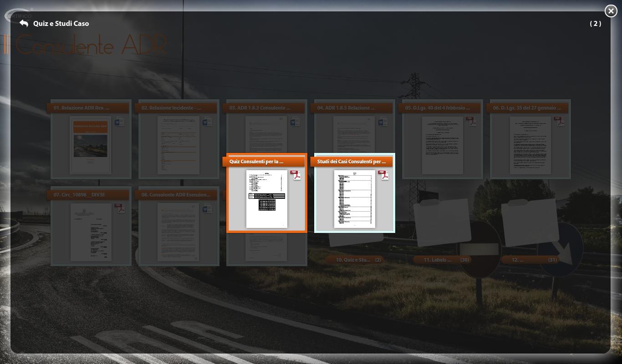622x364 pixels.
Task: Open folder 12 containing 31 items
Action: (530, 223)
